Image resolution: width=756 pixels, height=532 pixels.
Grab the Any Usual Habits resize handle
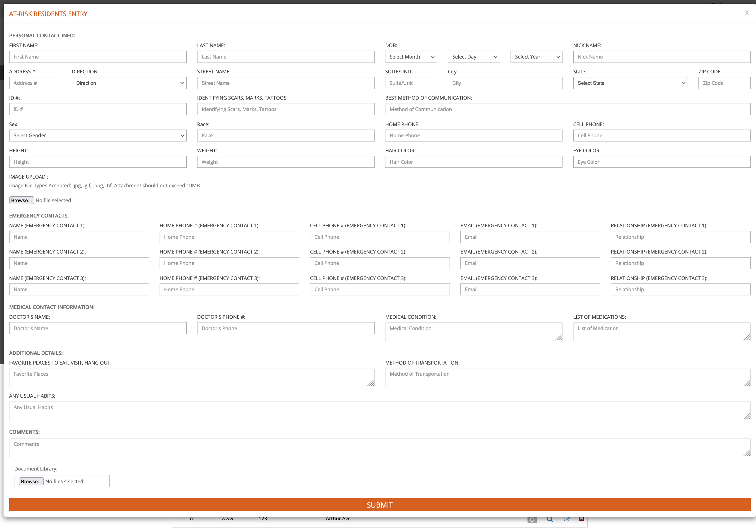pyautogui.click(x=746, y=416)
